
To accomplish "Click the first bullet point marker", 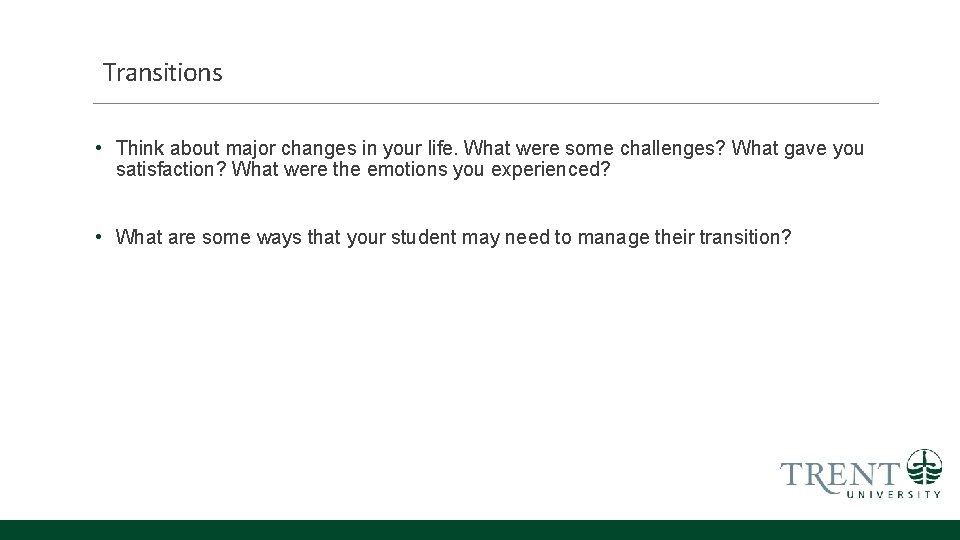I will point(99,149).
